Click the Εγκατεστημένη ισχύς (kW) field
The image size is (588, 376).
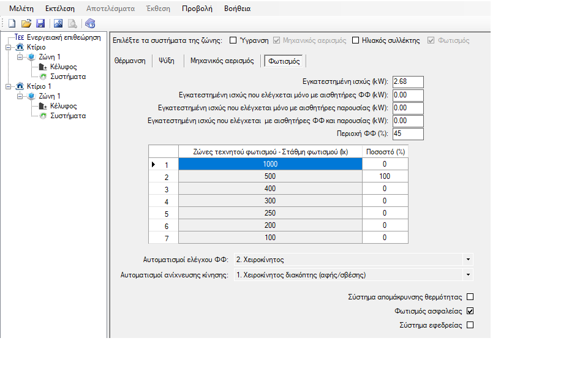click(407, 82)
